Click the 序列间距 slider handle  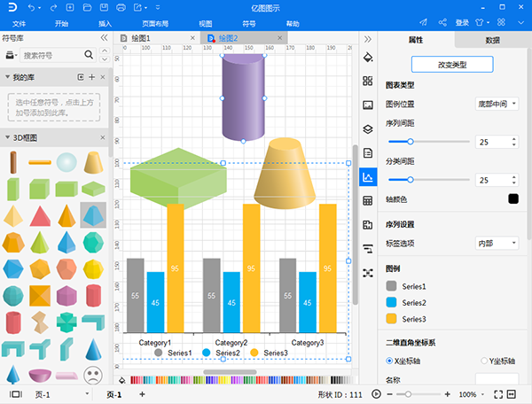[411, 142]
